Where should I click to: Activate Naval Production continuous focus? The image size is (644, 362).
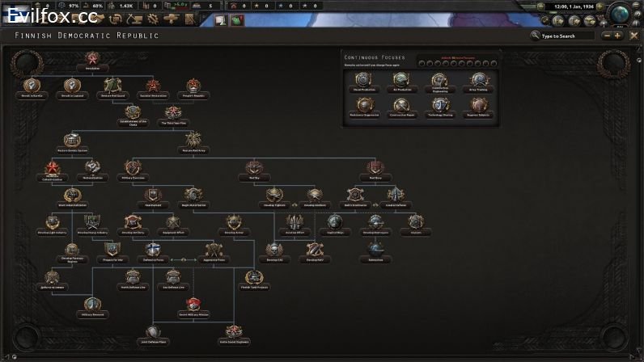pos(363,80)
